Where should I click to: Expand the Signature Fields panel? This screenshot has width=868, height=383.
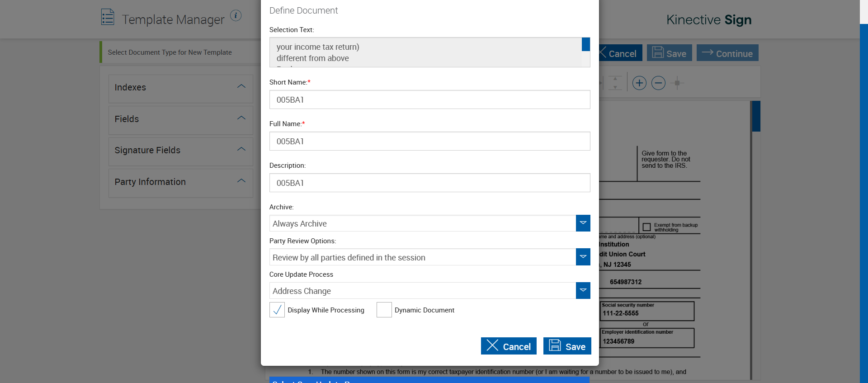181,151
